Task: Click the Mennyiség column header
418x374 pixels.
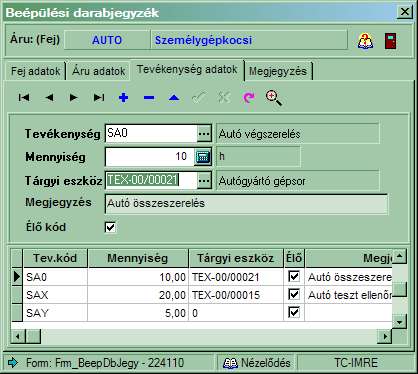Action: 138,258
